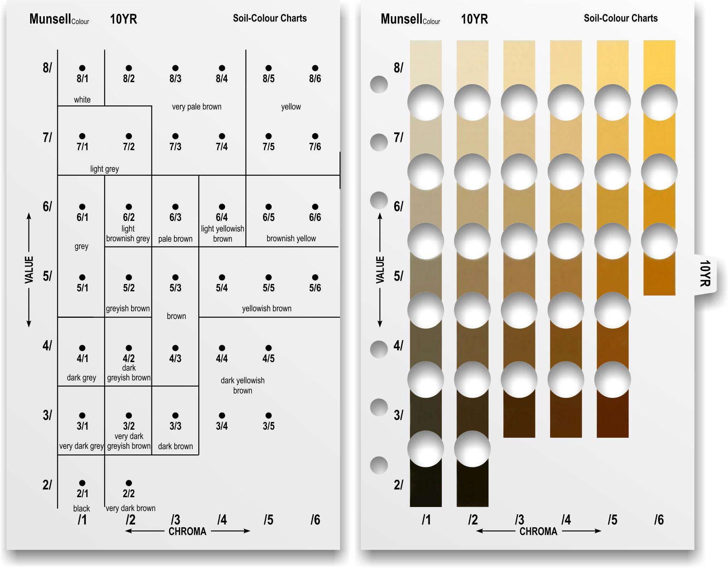Click the 'CHROMA' axis label on the right page
This screenshot has width=728, height=568.
click(539, 531)
